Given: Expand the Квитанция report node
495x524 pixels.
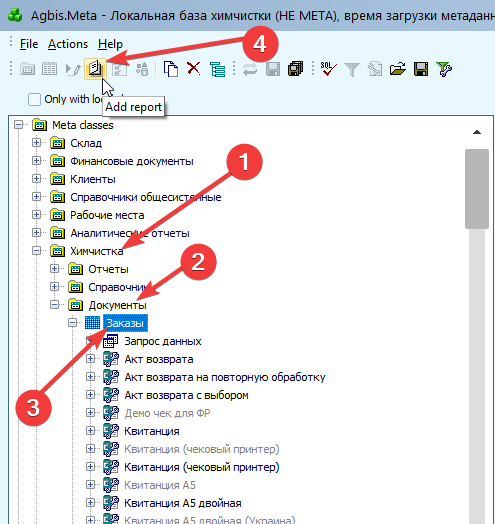Looking at the screenshot, I should click(x=90, y=431).
